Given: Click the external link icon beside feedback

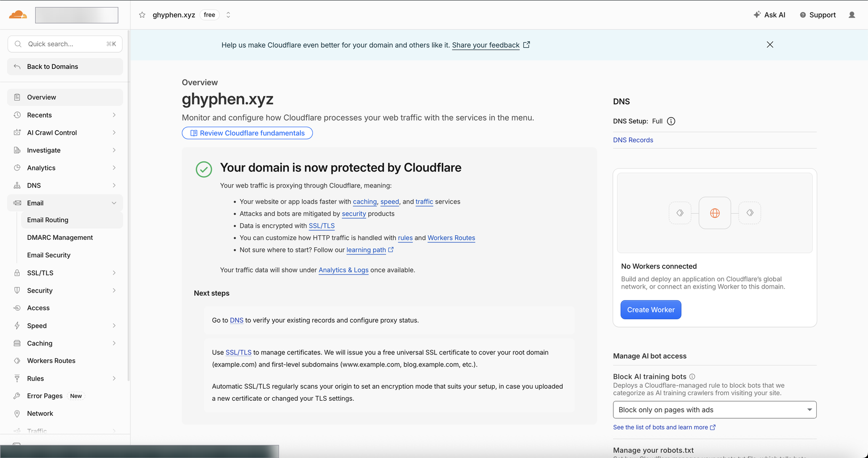Looking at the screenshot, I should click(526, 45).
